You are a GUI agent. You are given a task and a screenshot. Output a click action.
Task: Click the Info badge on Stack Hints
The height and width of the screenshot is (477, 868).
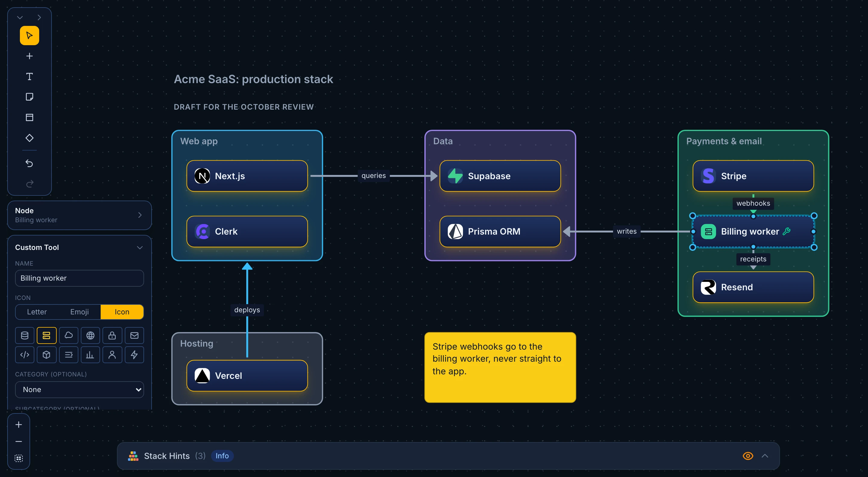[222, 456]
